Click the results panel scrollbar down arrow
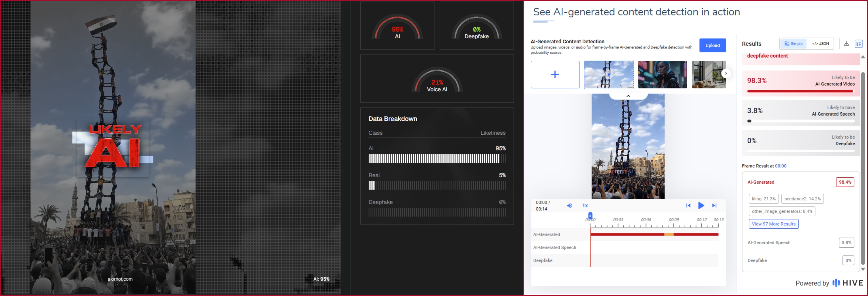Screen dimensions: 868x296 863,269
